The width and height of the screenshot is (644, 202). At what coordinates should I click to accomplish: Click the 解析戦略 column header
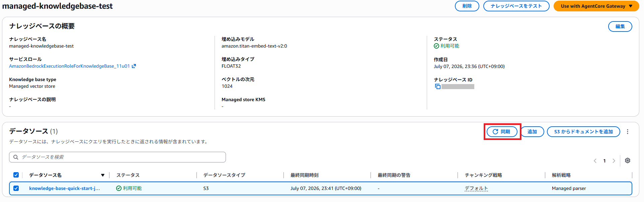pos(561,175)
